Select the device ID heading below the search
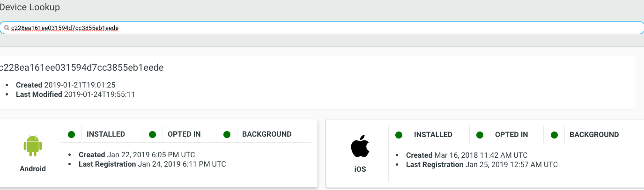The height and width of the screenshot is (190, 644). point(81,68)
